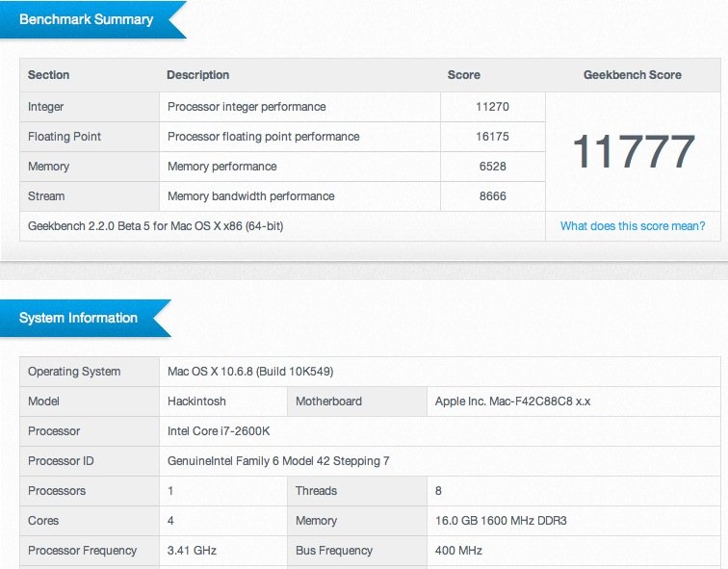
Task: Click the 'Score' column header
Action: click(x=463, y=75)
